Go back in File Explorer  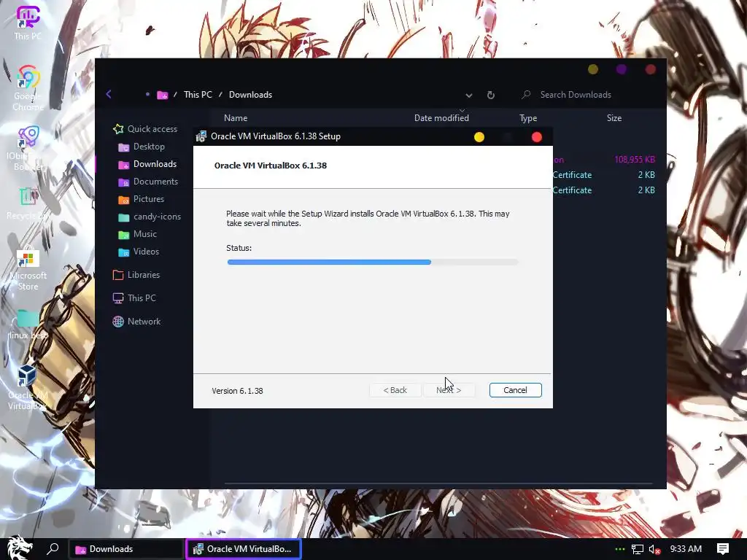coord(109,94)
